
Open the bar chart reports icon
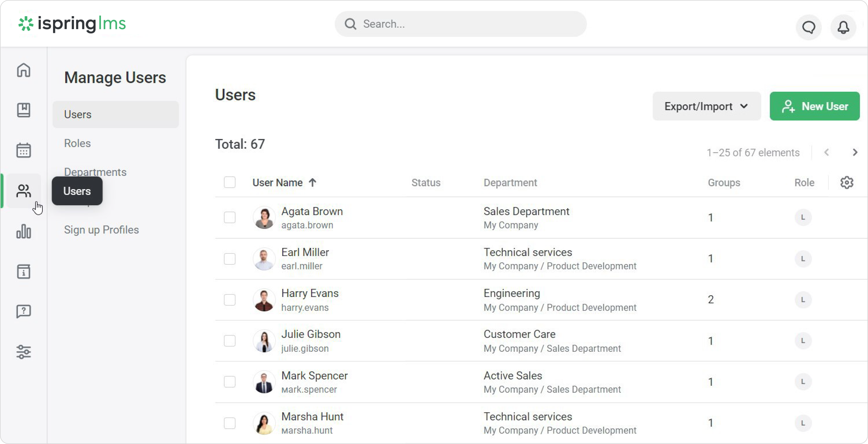(24, 232)
